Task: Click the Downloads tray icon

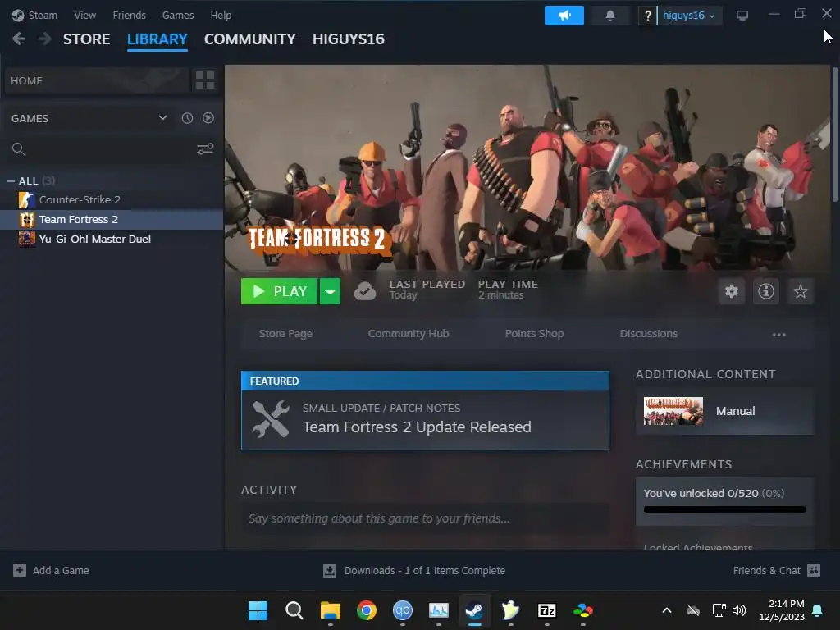Action: [x=330, y=571]
